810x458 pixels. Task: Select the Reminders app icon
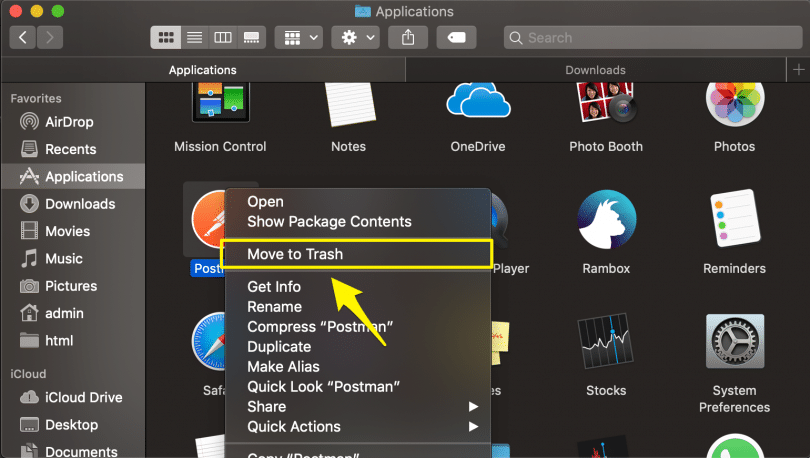tap(735, 218)
